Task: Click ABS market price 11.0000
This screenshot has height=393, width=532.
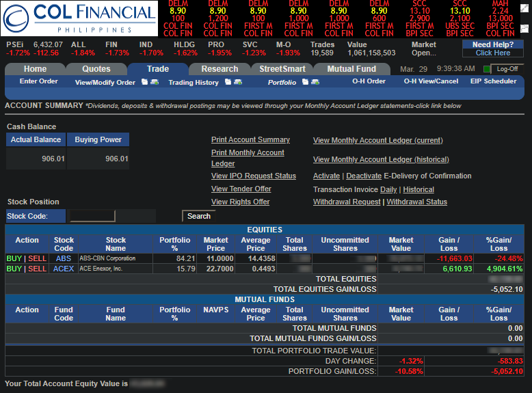Action: click(220, 258)
